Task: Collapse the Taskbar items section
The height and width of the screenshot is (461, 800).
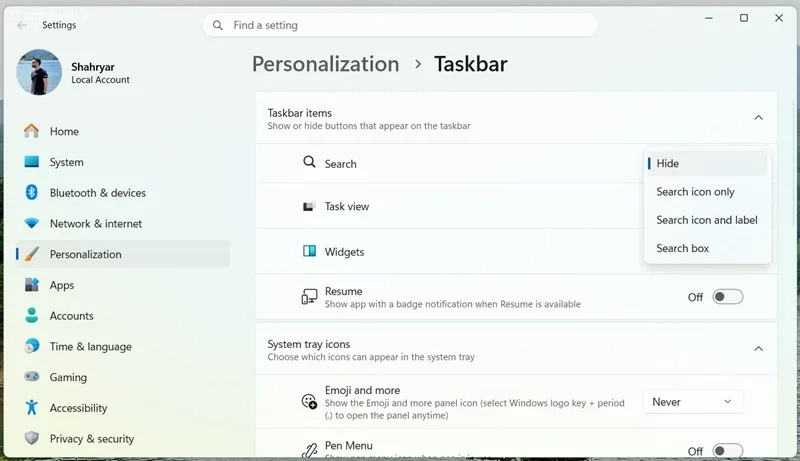Action: (x=759, y=118)
